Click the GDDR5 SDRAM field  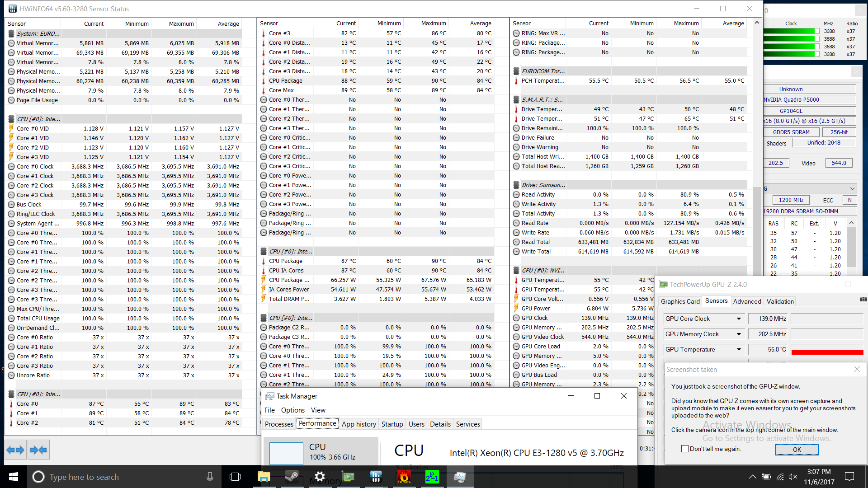coord(791,132)
